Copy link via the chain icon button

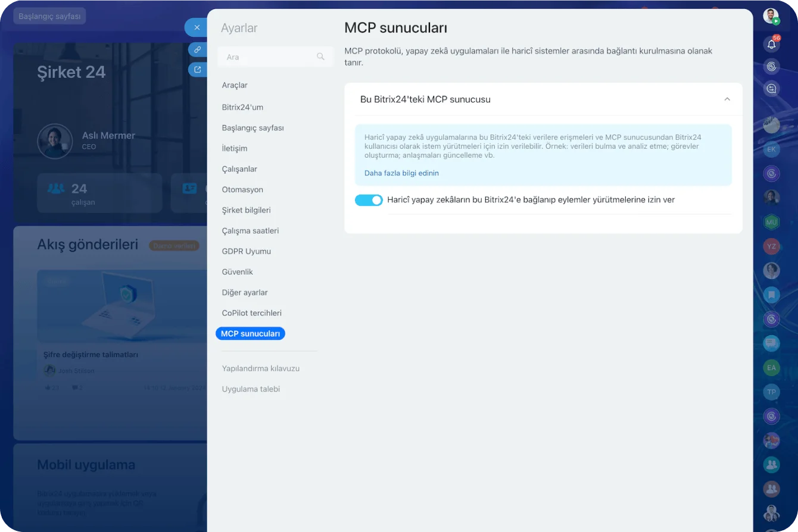click(x=198, y=49)
